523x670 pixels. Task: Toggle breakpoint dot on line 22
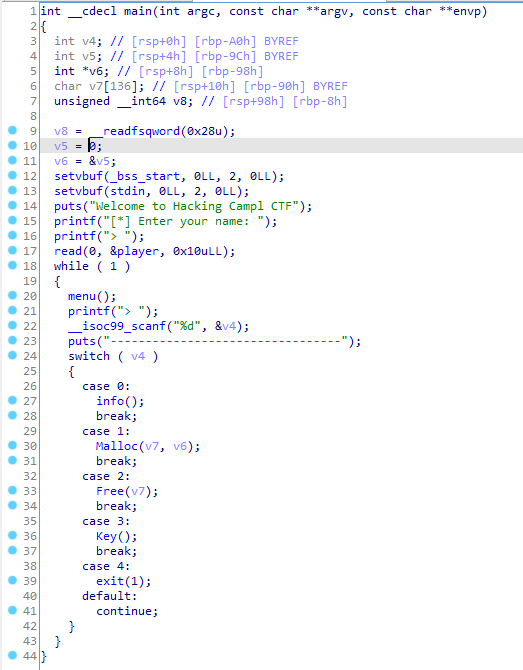point(12,325)
